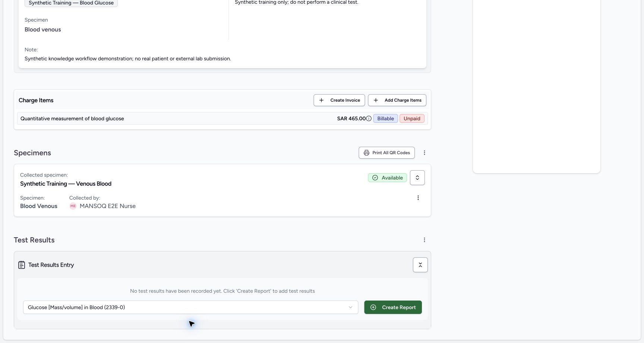The width and height of the screenshot is (644, 343).
Task: Open the Glucose in Blood test dropdown
Action: click(x=190, y=307)
